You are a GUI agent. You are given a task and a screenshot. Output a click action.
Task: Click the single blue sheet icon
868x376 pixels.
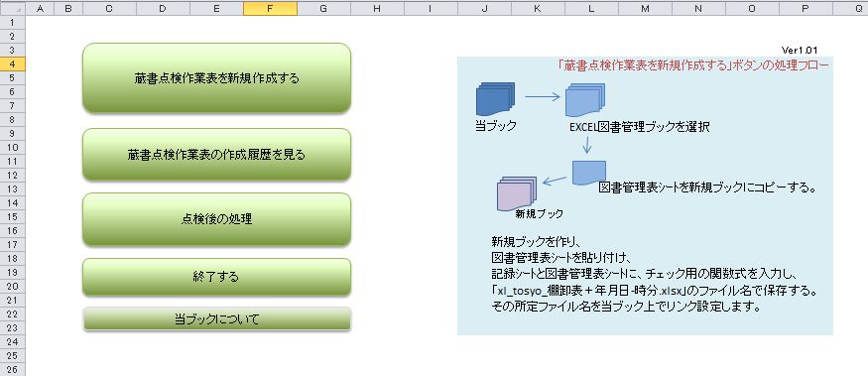[x=589, y=173]
